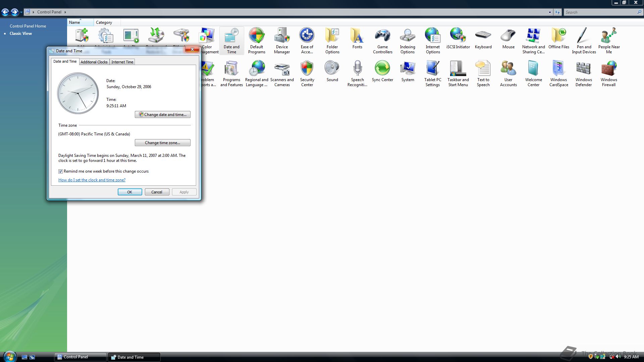This screenshot has height=362, width=644.
Task: Open How do I set the clock link
Action: click(x=92, y=180)
